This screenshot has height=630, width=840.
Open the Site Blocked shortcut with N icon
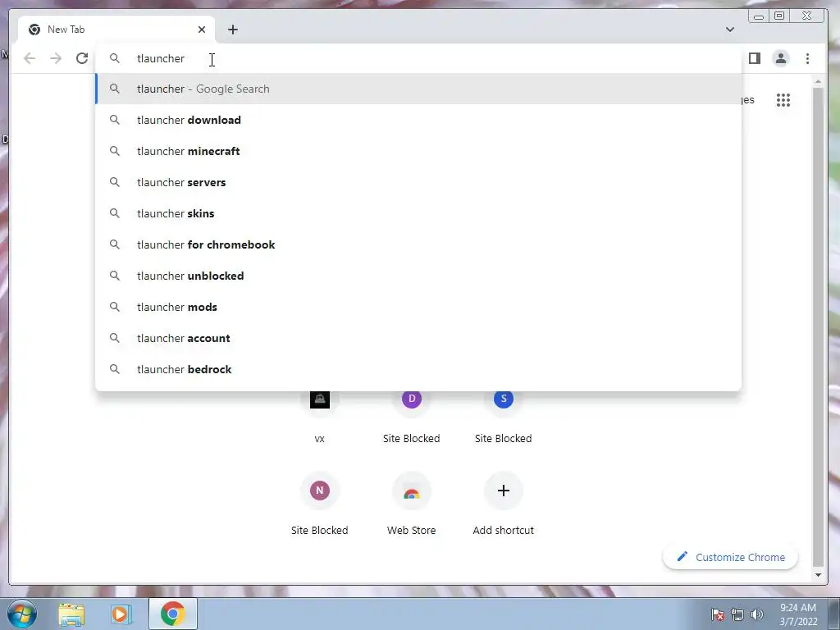pos(320,504)
